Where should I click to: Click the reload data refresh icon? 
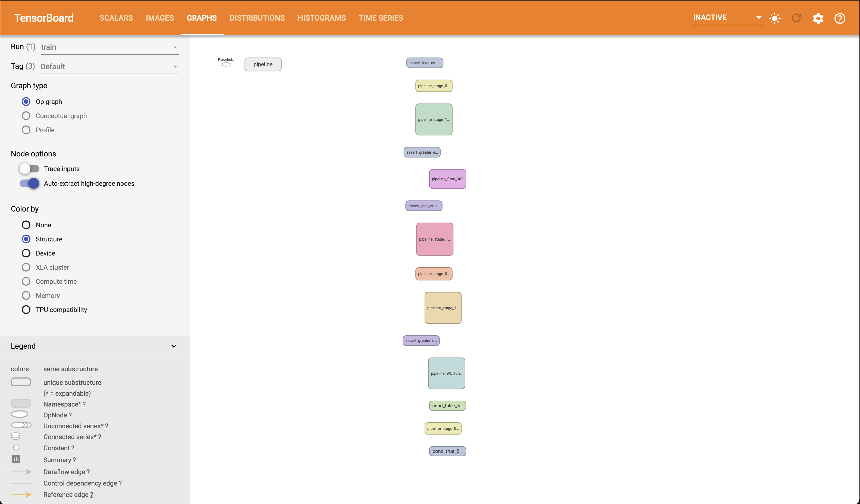click(796, 18)
